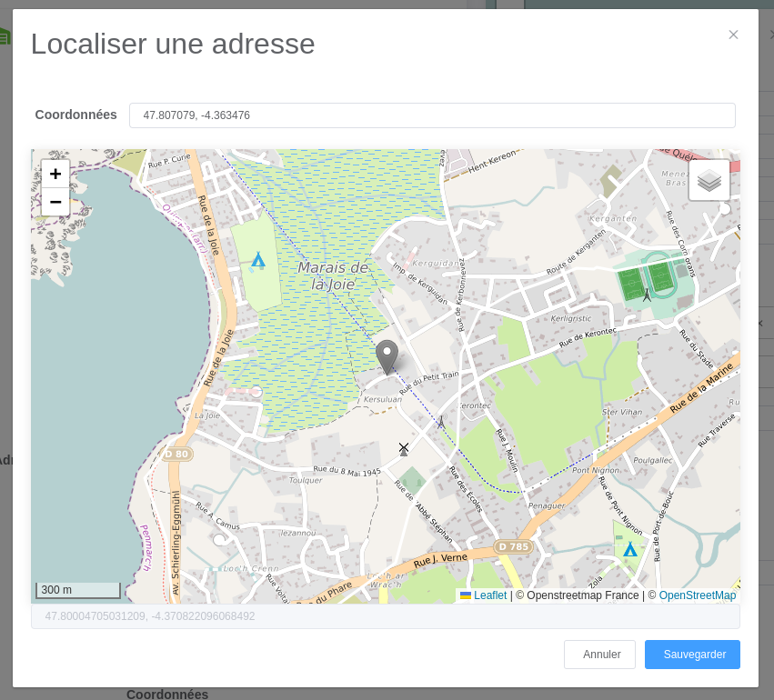Click the blue sailing icon near Rue de Port-de-Bouc
The image size is (774, 700).
(x=631, y=549)
